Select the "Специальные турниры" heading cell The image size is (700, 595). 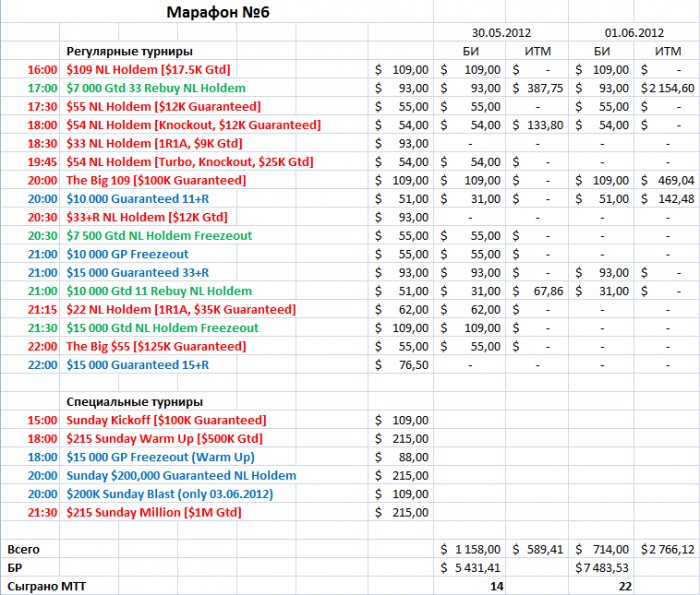pyautogui.click(x=134, y=402)
